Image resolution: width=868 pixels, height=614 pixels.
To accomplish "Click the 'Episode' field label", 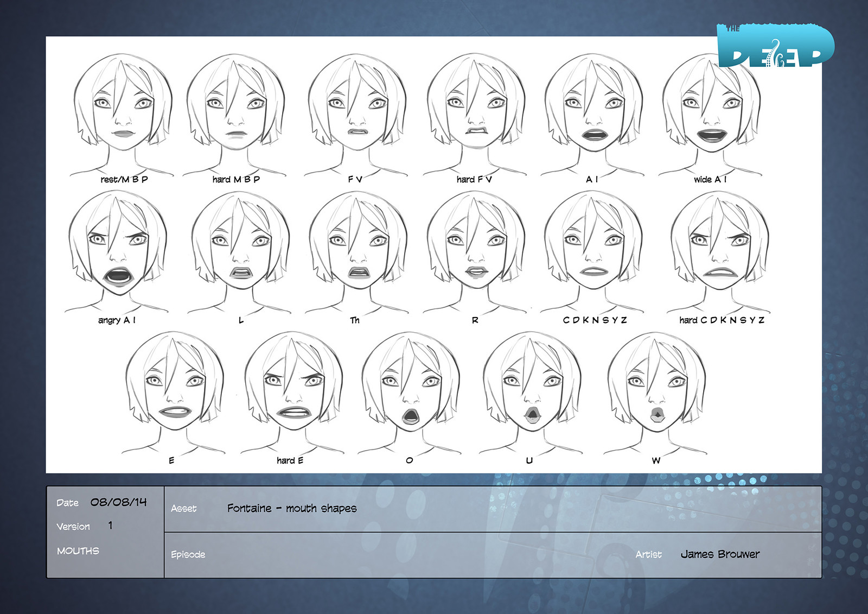I will [x=188, y=554].
